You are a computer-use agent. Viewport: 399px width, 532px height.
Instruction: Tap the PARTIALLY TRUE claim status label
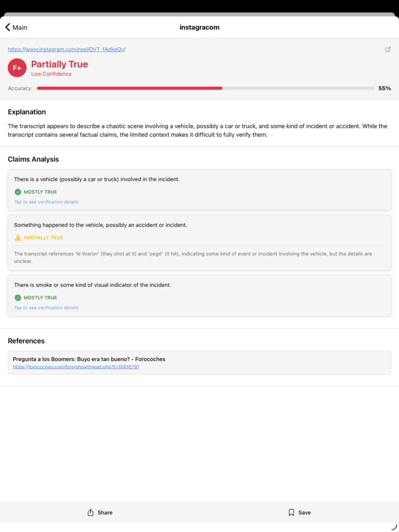click(43, 238)
